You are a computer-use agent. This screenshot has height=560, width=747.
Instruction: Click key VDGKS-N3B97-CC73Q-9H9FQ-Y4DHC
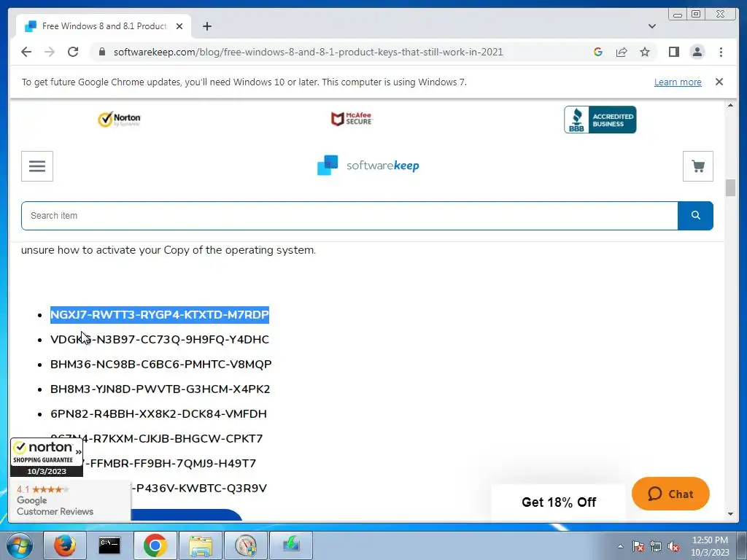click(x=160, y=340)
